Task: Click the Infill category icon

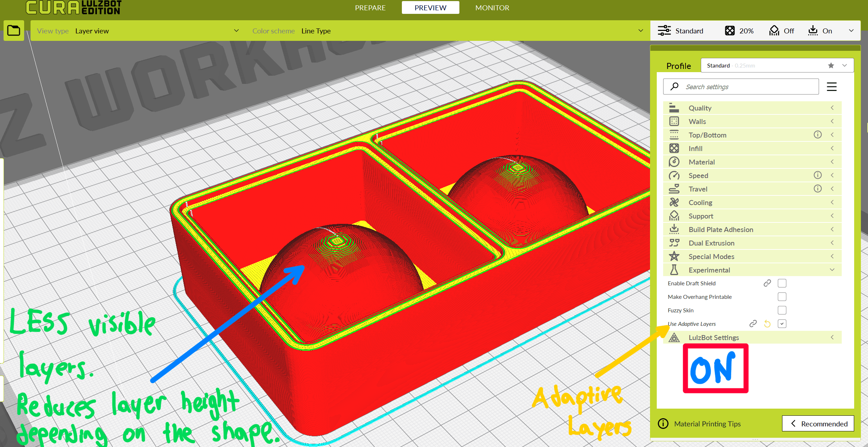Action: pos(674,149)
